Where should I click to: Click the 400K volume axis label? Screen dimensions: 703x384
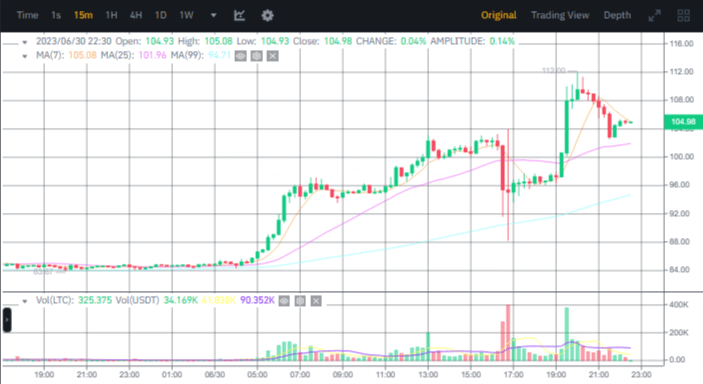(x=679, y=305)
